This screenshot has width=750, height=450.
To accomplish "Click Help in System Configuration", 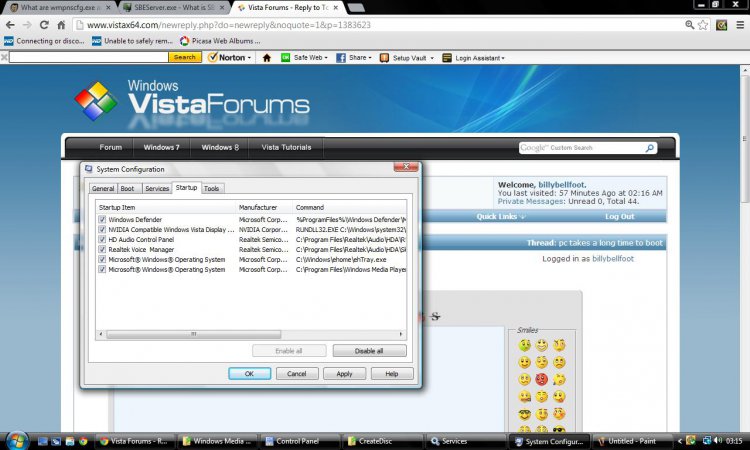I will [x=392, y=373].
